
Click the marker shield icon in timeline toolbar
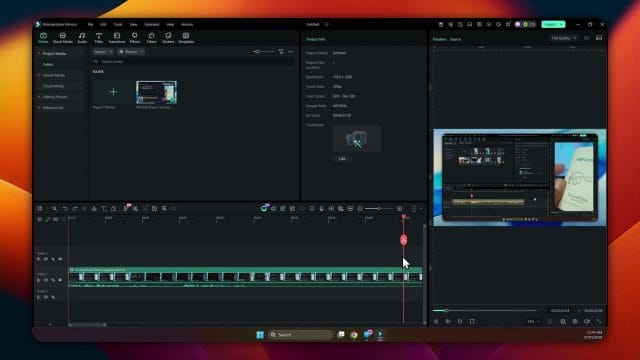tap(312, 209)
